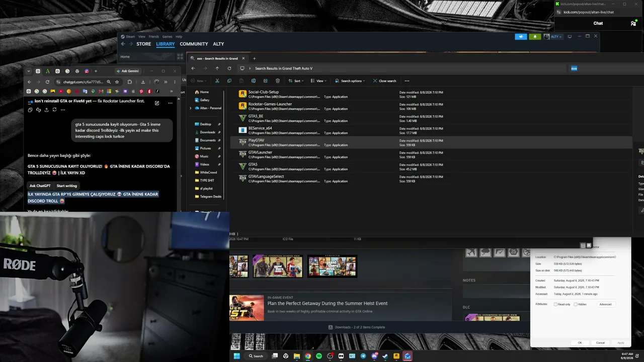The height and width of the screenshot is (362, 644).
Task: Switch to the COMMUNITY tab in Steam
Action: [x=194, y=44]
